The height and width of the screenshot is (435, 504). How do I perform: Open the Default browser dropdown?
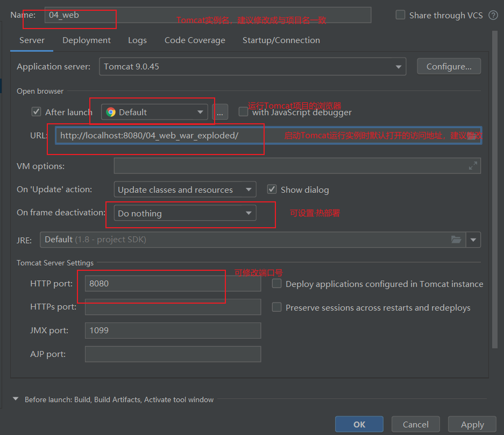coord(154,112)
